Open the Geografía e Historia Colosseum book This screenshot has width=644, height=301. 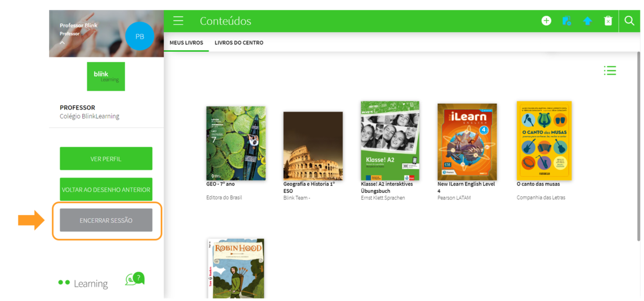pyautogui.click(x=313, y=146)
